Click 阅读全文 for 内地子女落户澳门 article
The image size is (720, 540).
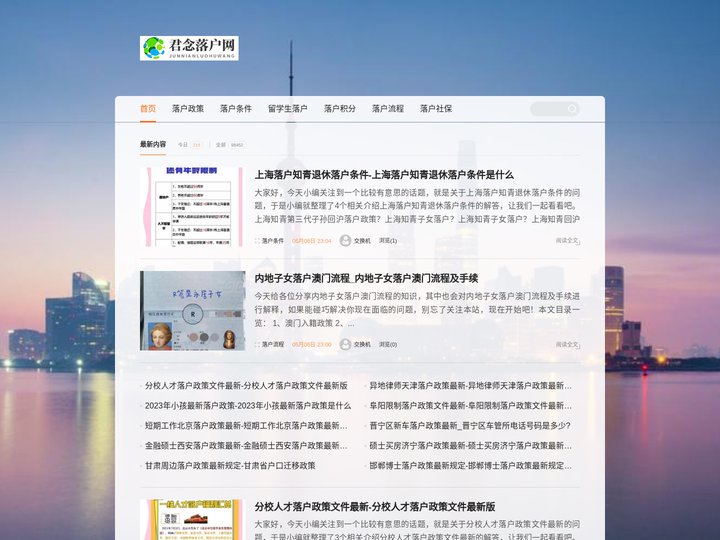pyautogui.click(x=568, y=344)
